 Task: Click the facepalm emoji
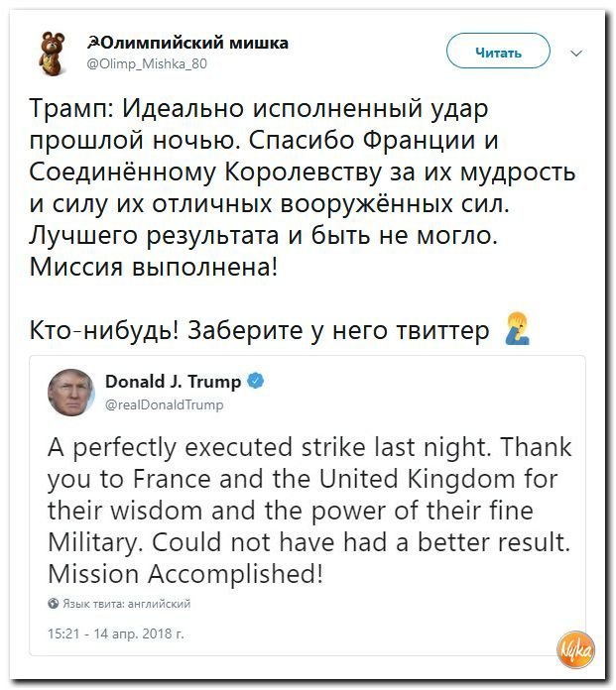(518, 329)
